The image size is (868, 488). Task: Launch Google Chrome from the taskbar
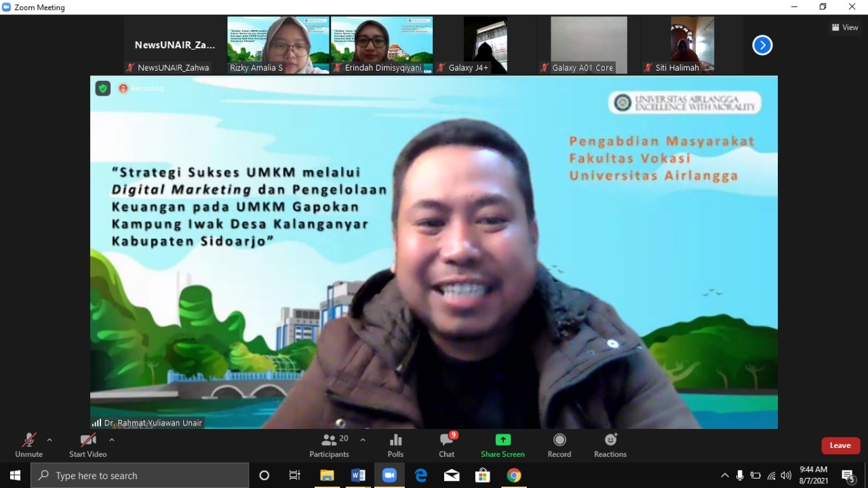[x=514, y=475]
